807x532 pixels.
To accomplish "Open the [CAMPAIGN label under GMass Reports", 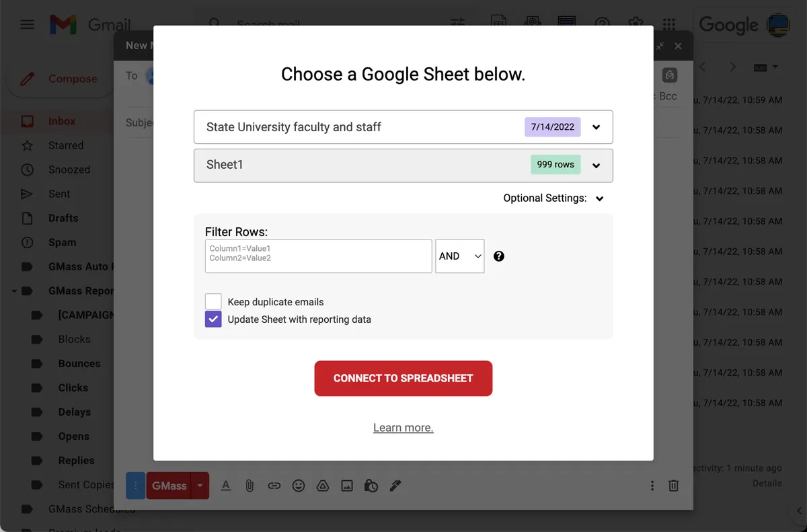I will click(x=86, y=315).
